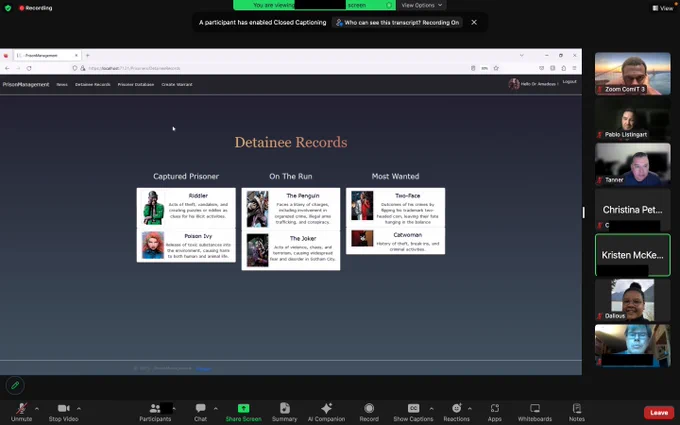
Task: Click the site information shield in address bar
Action: tap(75, 68)
